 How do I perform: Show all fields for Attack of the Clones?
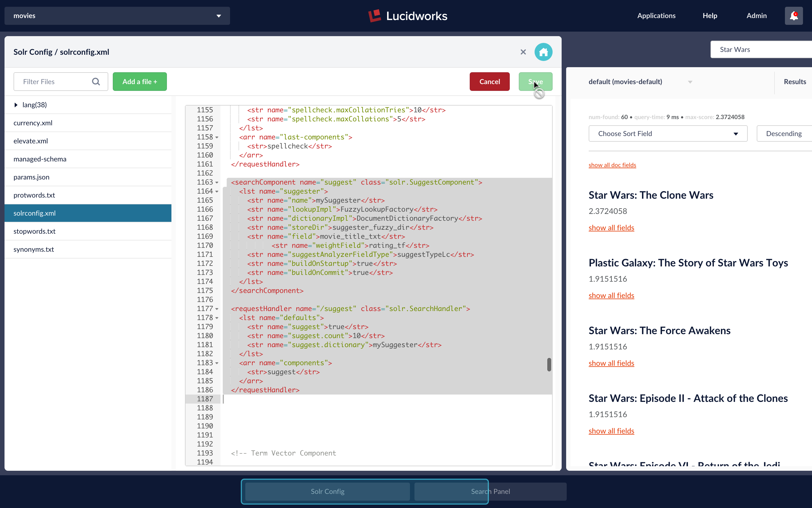pos(611,431)
